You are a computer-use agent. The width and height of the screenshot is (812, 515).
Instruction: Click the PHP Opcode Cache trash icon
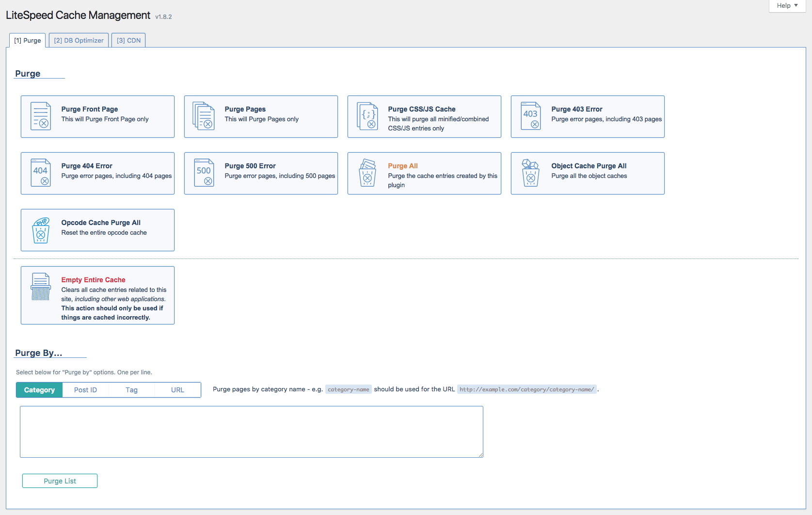(41, 230)
